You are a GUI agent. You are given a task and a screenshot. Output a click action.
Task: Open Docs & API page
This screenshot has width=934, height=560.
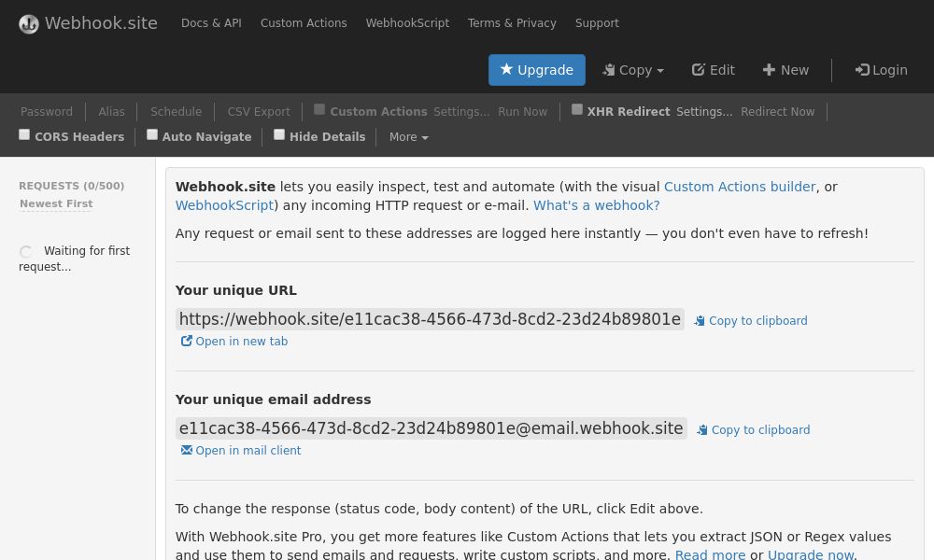click(x=211, y=23)
